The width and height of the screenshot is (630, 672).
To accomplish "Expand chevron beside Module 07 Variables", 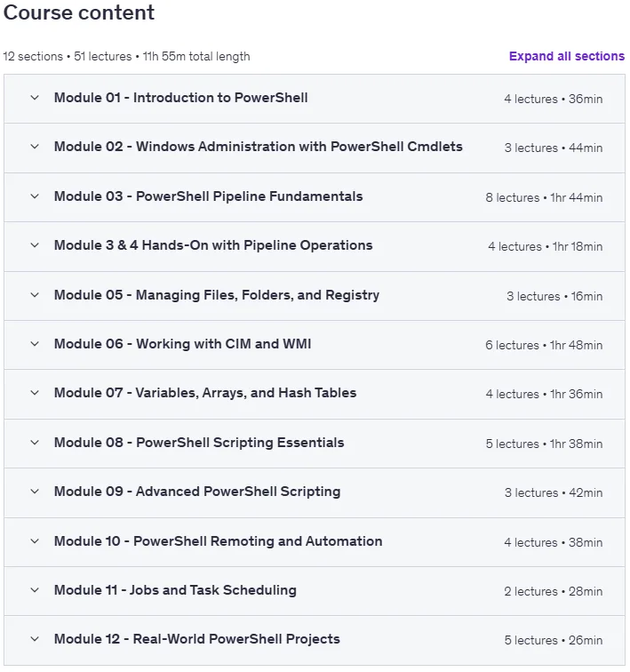I will (x=35, y=393).
